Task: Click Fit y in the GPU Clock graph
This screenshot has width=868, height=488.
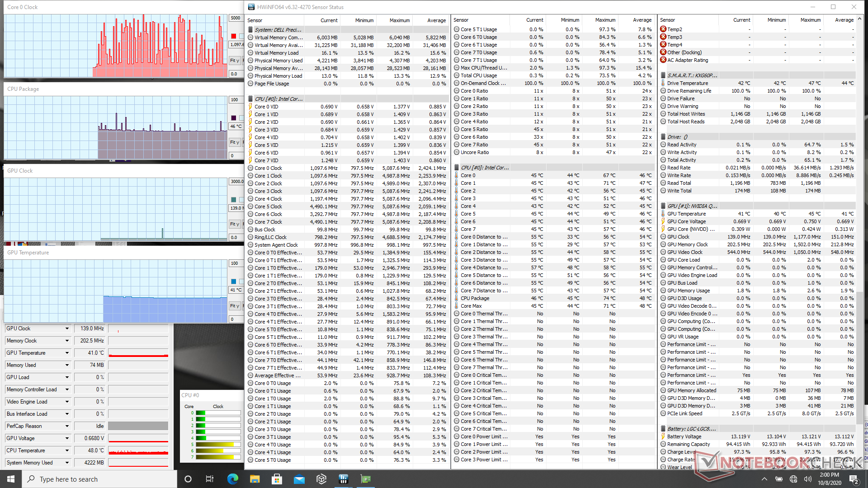Action: tap(235, 224)
